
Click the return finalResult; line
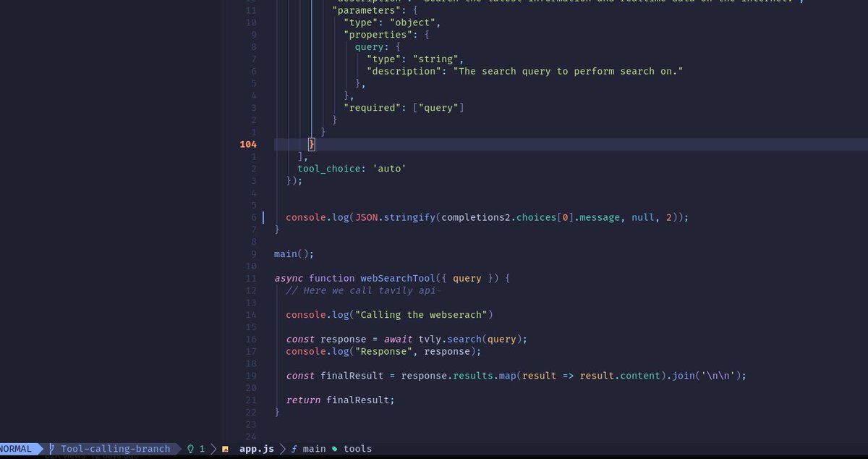pos(340,400)
